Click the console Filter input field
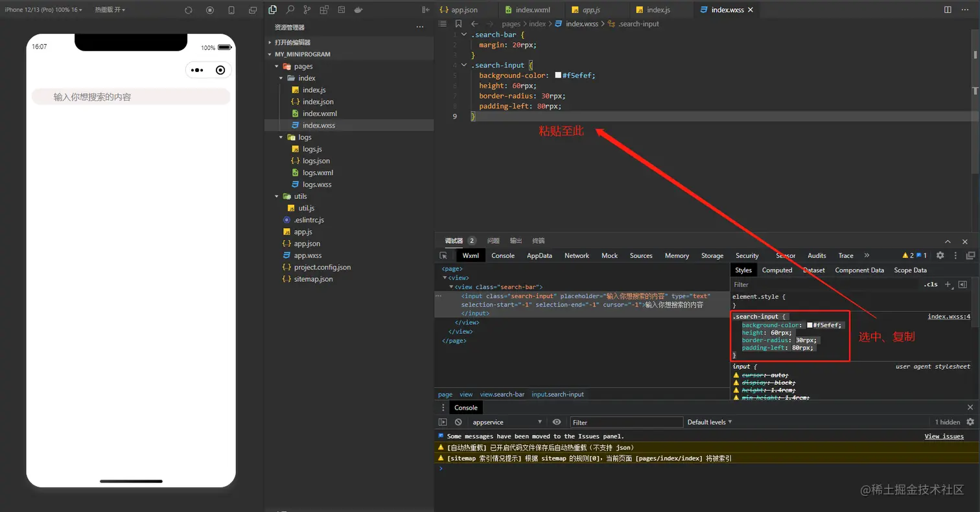 point(626,422)
